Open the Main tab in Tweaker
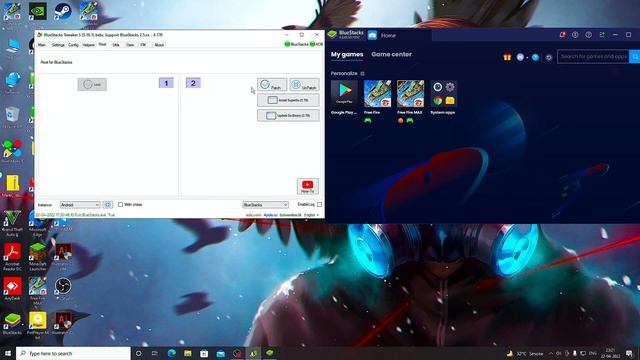Viewport: 640px width, 360px height. (x=42, y=45)
